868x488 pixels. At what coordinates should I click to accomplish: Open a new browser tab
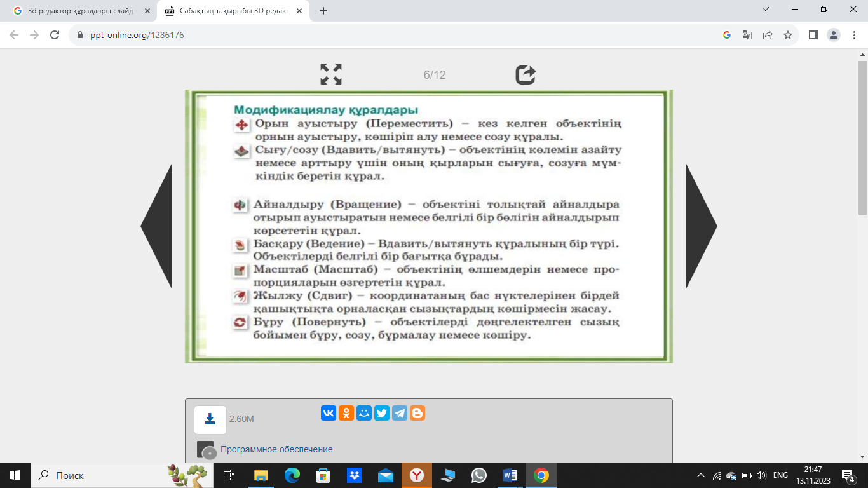323,11
